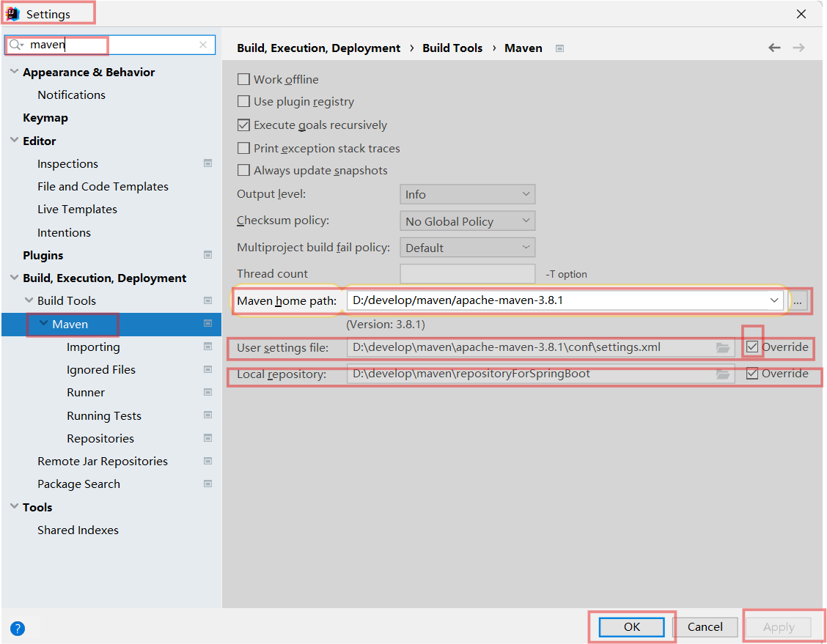Navigate forward with the right arrow
Viewport: 827px width, 644px height.
(x=798, y=48)
